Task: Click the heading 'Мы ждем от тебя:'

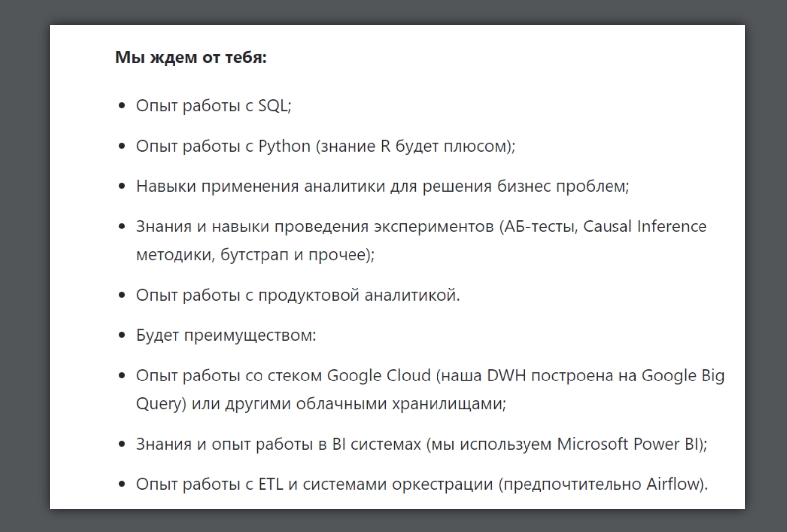Action: [x=191, y=57]
